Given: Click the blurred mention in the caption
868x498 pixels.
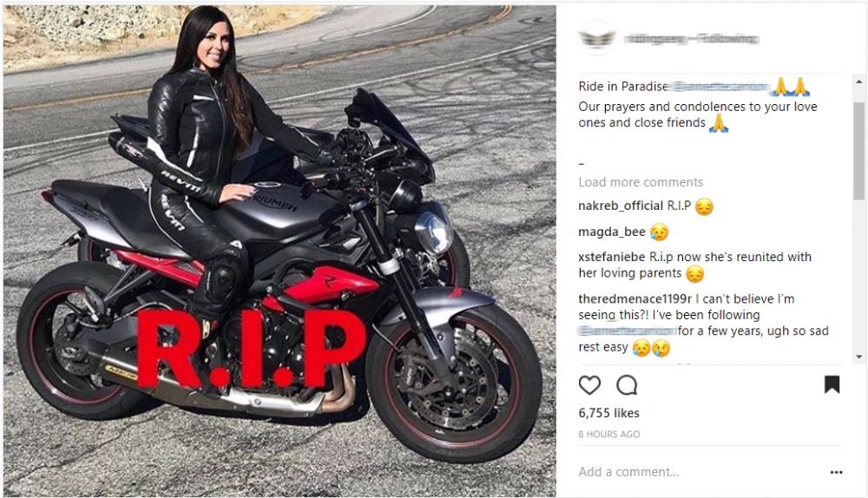Looking at the screenshot, I should click(x=720, y=86).
